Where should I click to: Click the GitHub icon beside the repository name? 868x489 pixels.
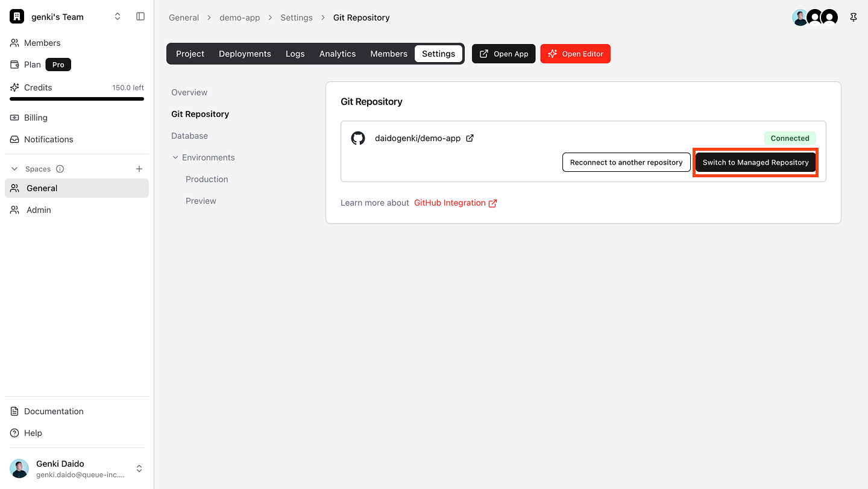coord(358,138)
